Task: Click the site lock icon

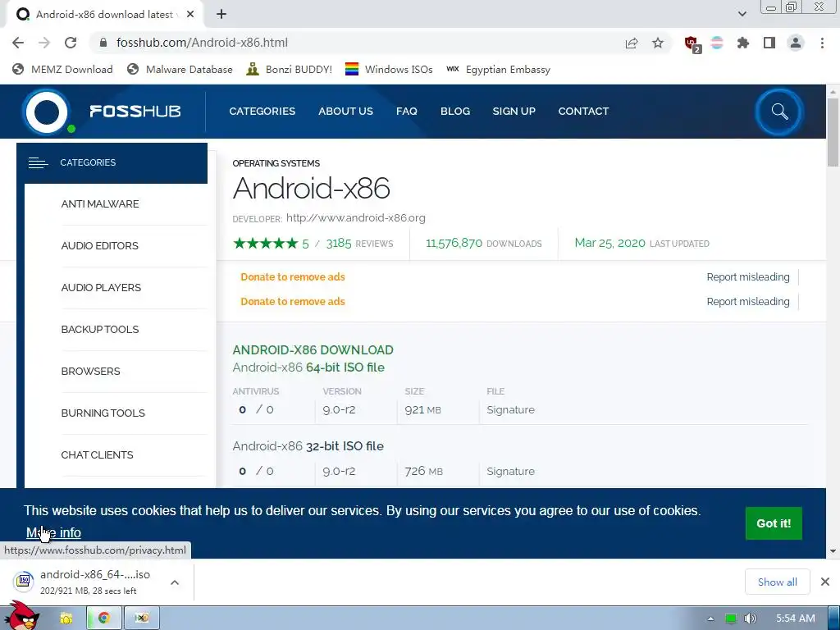Action: point(103,43)
